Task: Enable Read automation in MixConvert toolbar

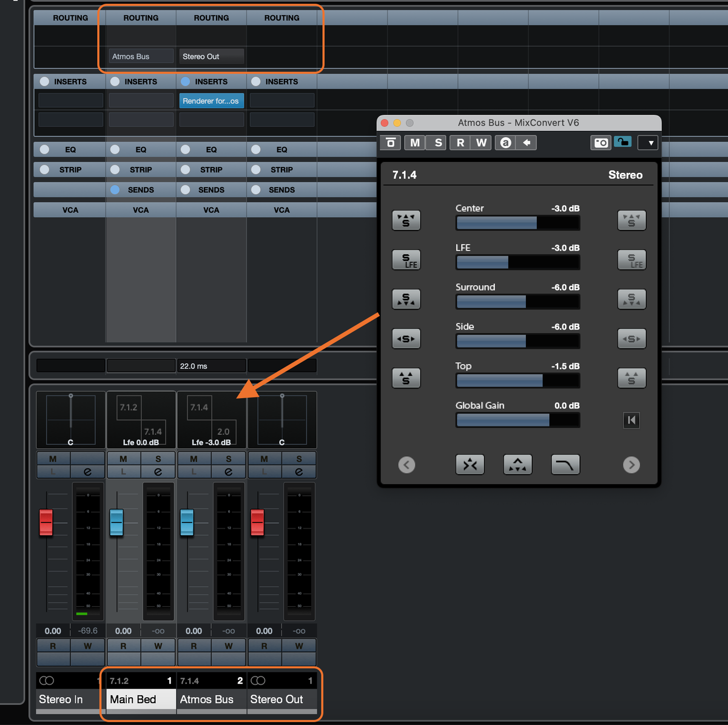Action: (x=460, y=143)
